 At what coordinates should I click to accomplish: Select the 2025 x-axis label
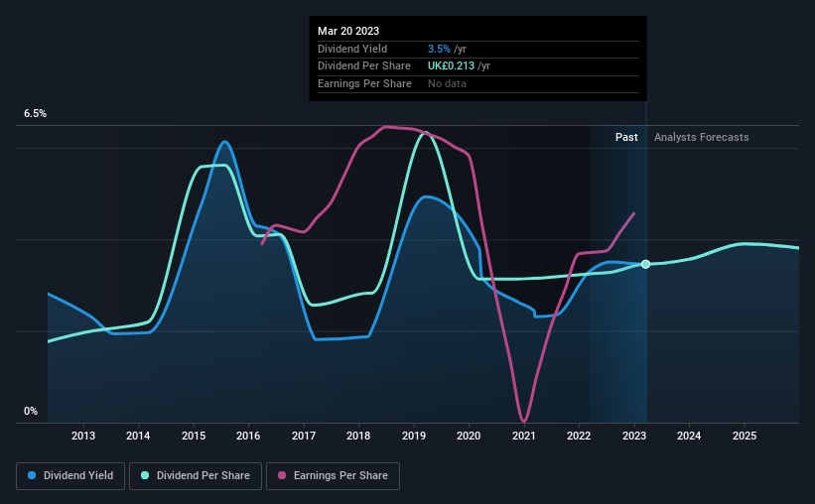pos(745,436)
